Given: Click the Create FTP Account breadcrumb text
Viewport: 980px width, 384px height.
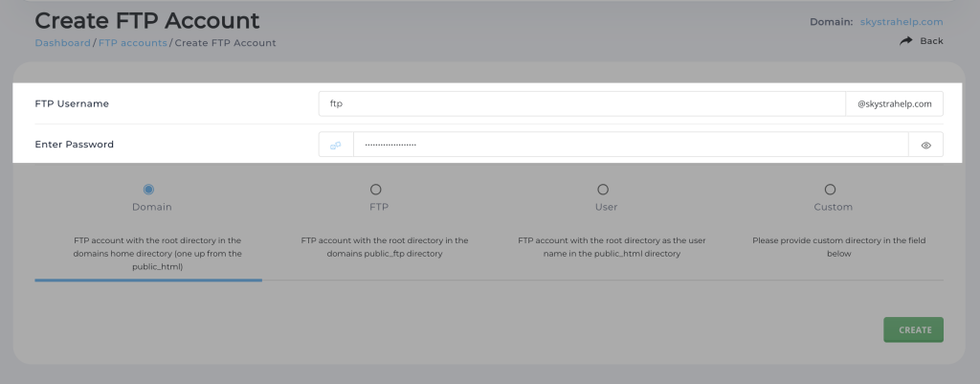Looking at the screenshot, I should (225, 43).
